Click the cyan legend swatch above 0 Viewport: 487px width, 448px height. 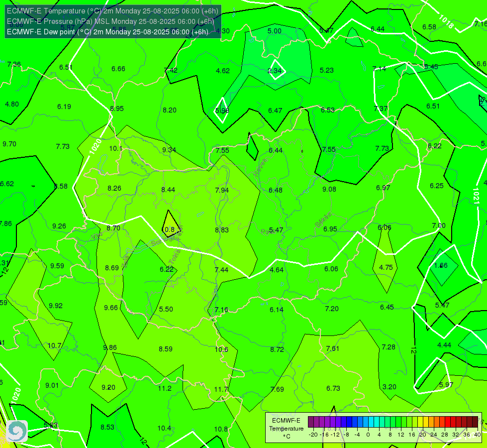click(371, 422)
